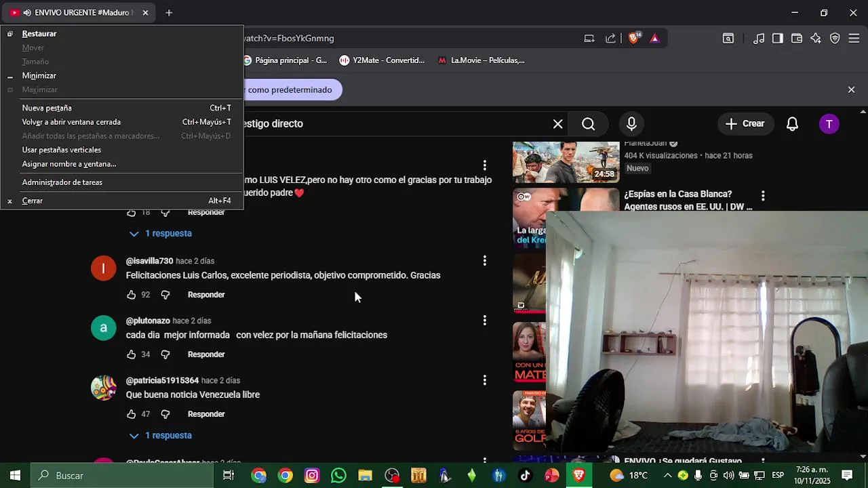The width and height of the screenshot is (868, 488).
Task: Like the comment by @isavilla730
Action: [132, 295]
